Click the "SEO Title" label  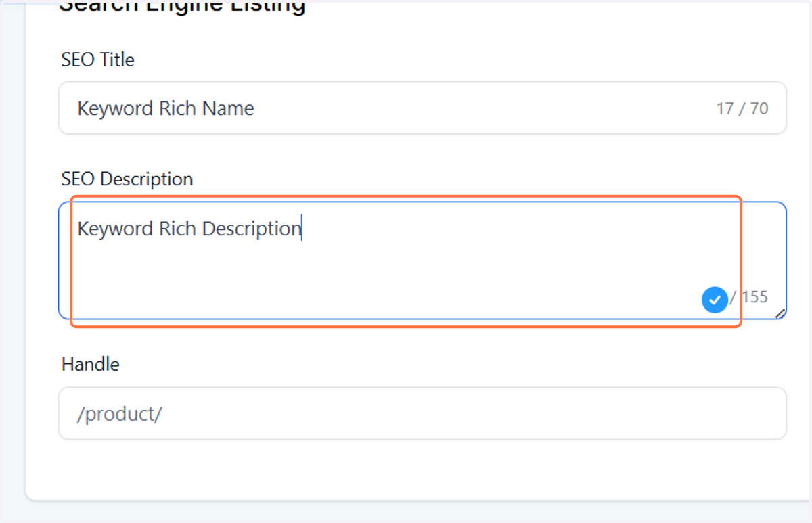(98, 60)
